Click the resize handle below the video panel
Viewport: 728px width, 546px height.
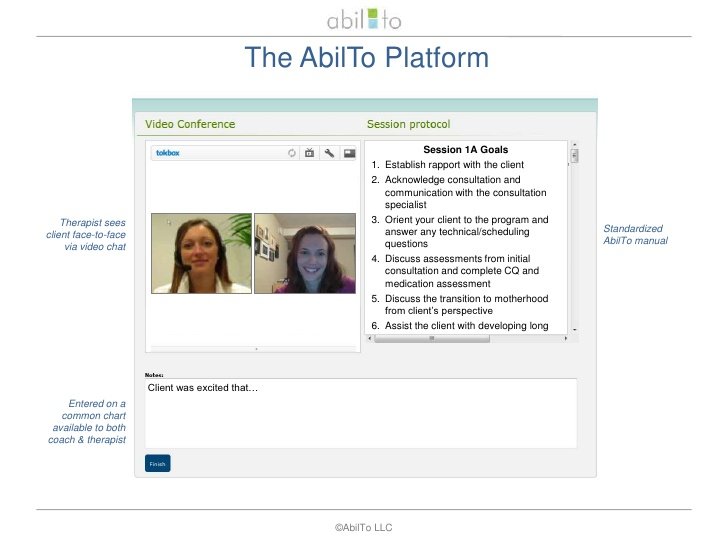pyautogui.click(x=256, y=349)
